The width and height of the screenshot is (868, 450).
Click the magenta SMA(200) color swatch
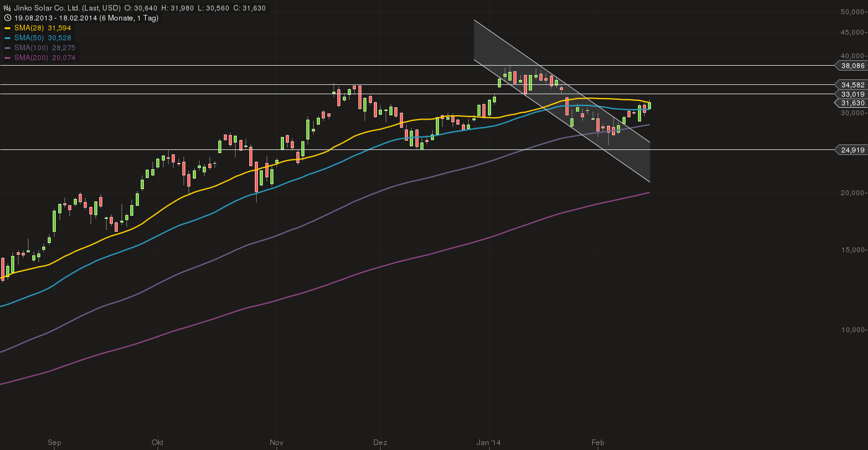7,58
